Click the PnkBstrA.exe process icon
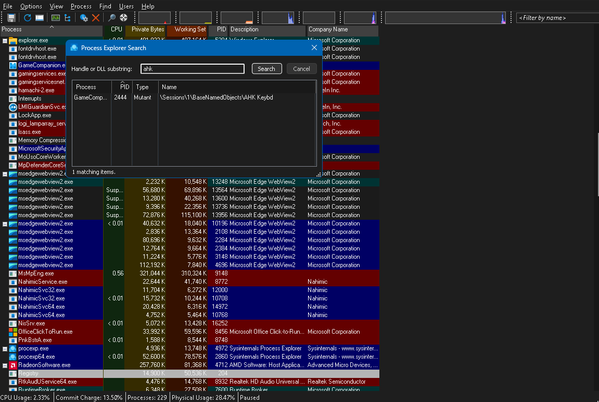 tap(13, 340)
